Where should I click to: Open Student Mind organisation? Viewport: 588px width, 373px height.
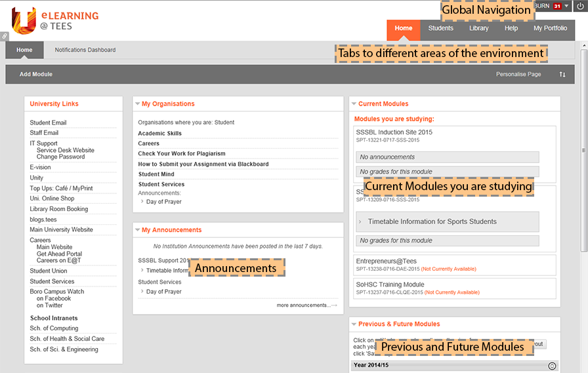[156, 174]
